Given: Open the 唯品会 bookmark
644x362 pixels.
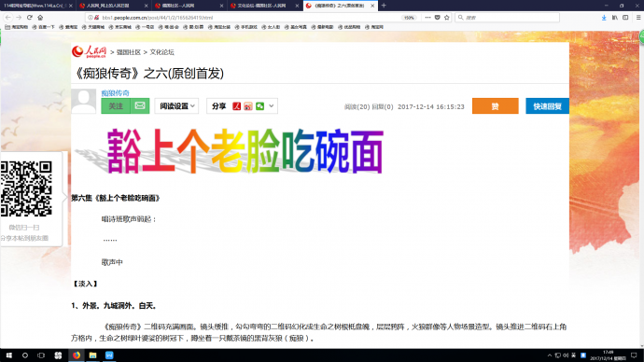Looking at the screenshot, I should pos(169,27).
